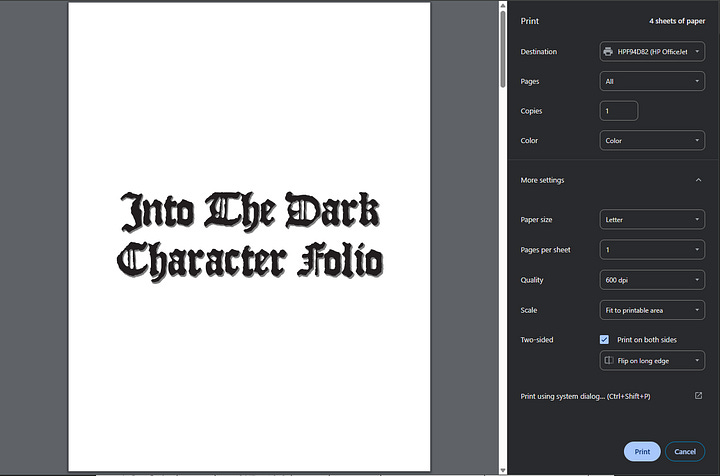This screenshot has height=476, width=720.
Task: Open the Flip on long edge dropdown
Action: pyautogui.click(x=652, y=360)
